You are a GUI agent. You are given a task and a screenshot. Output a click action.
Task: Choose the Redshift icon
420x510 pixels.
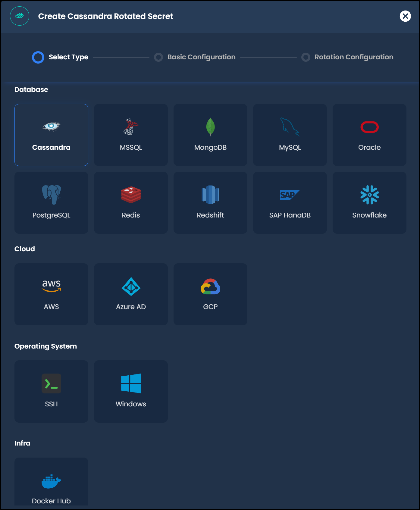pyautogui.click(x=210, y=195)
